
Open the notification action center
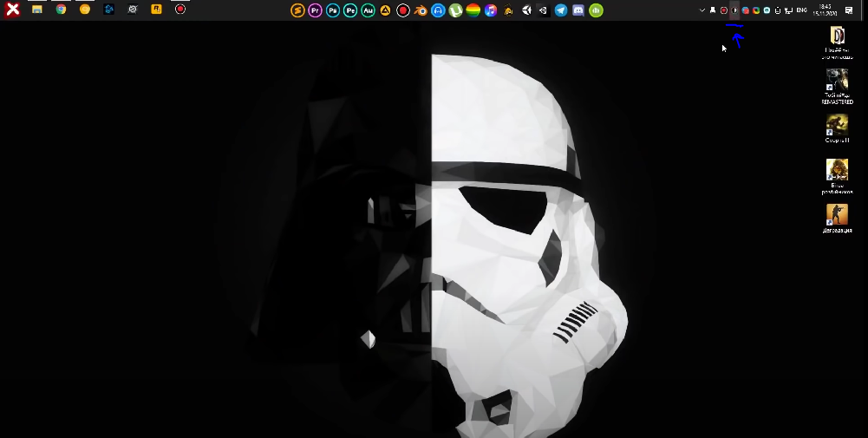[849, 10]
